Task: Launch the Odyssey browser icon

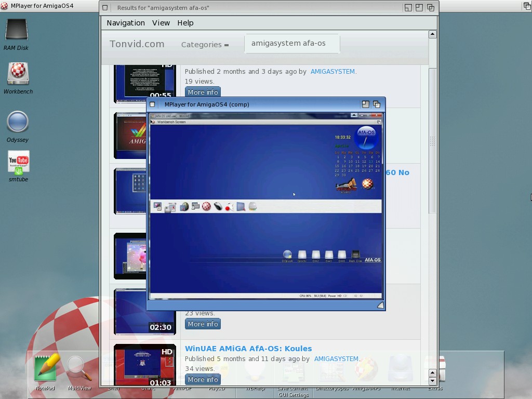Action: 18,123
